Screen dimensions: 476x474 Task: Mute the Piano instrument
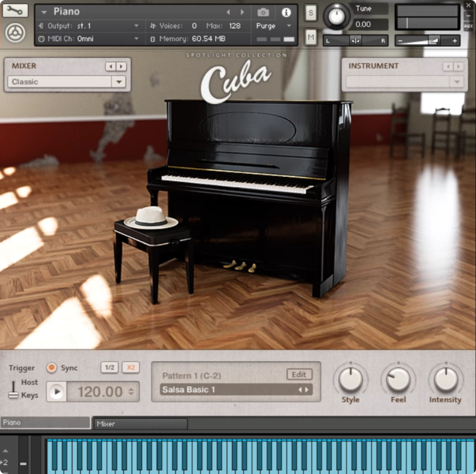point(310,37)
